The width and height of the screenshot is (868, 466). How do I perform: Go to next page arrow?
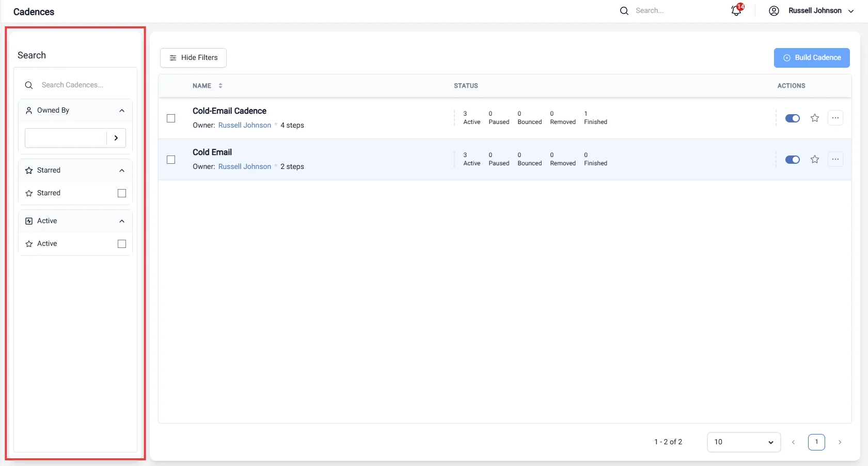click(x=840, y=442)
